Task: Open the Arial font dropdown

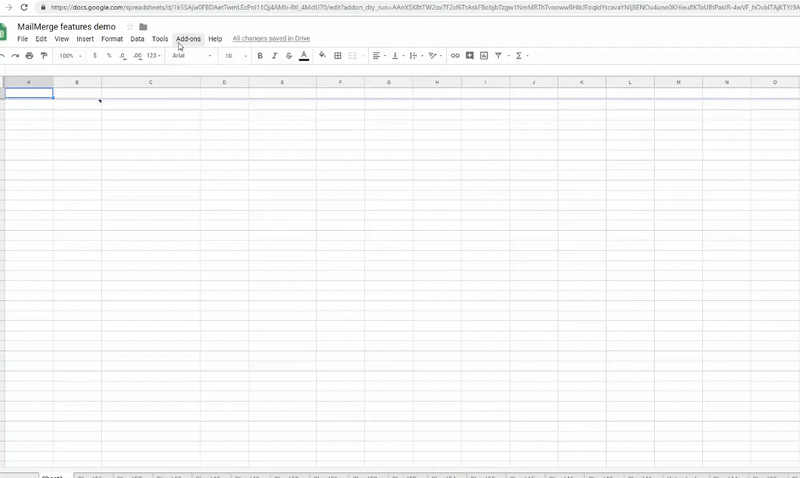Action: [x=192, y=56]
